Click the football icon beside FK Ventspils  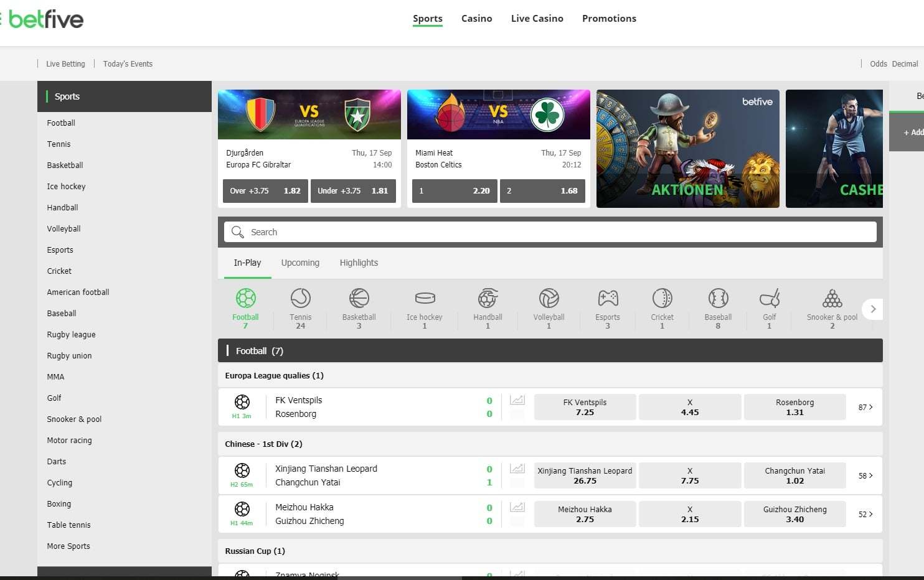[x=242, y=402]
